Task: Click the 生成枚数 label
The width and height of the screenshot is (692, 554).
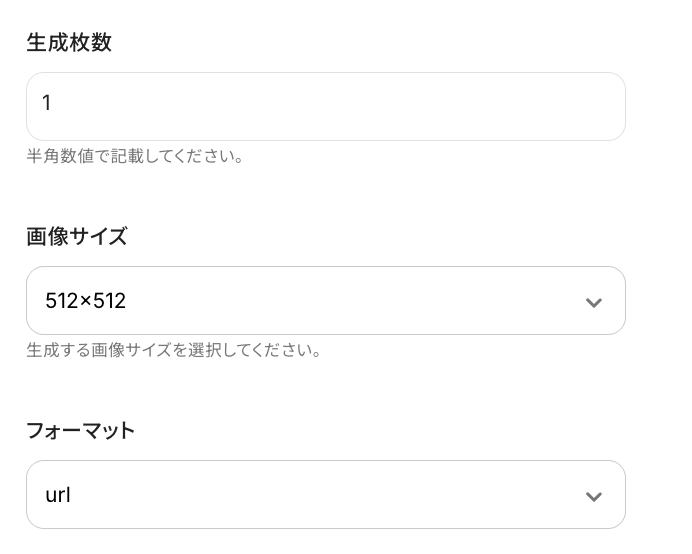Action: (69, 43)
